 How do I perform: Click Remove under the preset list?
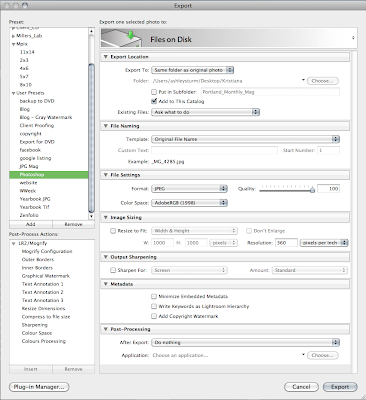click(73, 224)
